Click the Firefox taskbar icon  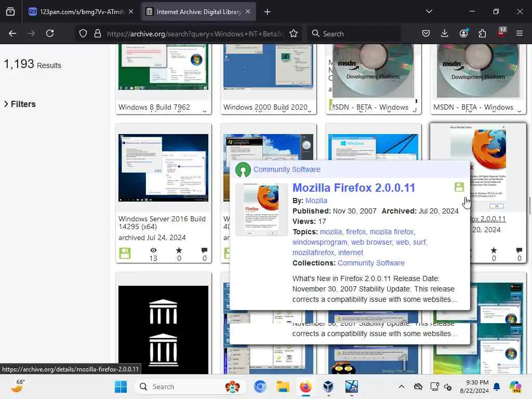coord(305,387)
